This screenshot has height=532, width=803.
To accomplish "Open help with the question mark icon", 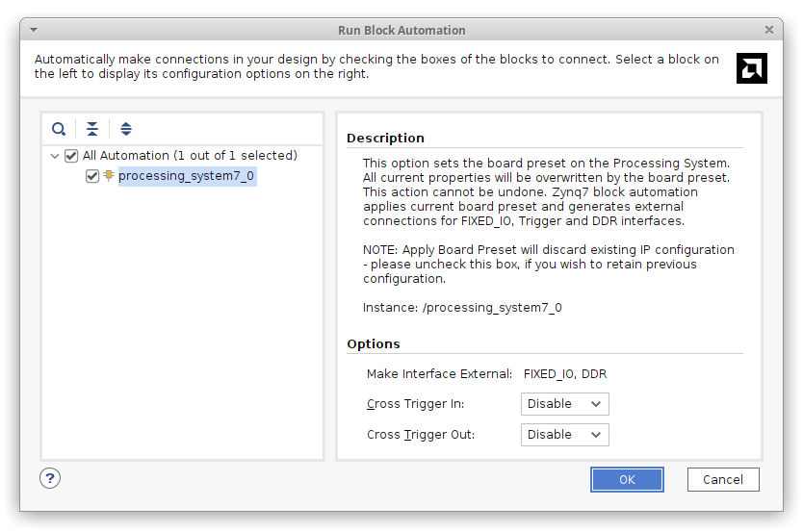I will [50, 478].
